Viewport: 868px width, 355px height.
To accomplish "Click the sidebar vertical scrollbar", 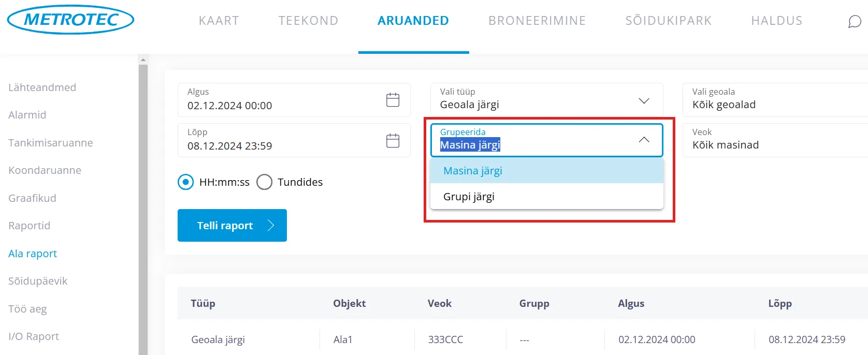I will 143,207.
